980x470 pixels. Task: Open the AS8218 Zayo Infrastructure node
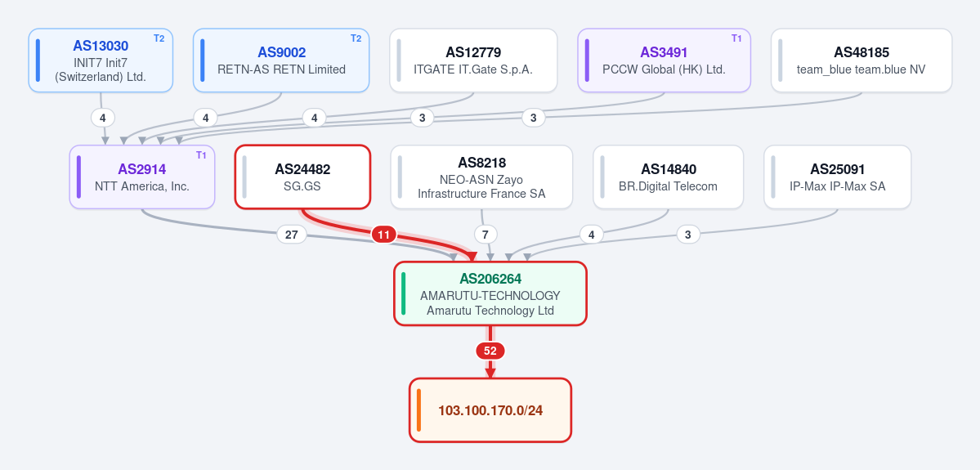(481, 177)
